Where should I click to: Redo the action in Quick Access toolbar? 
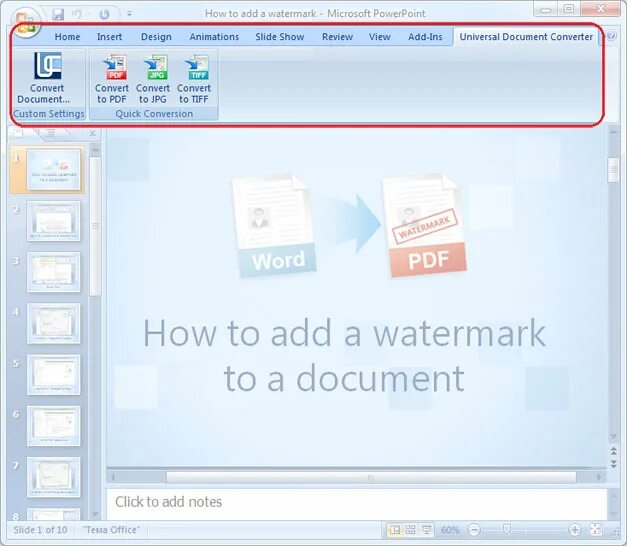click(x=104, y=15)
